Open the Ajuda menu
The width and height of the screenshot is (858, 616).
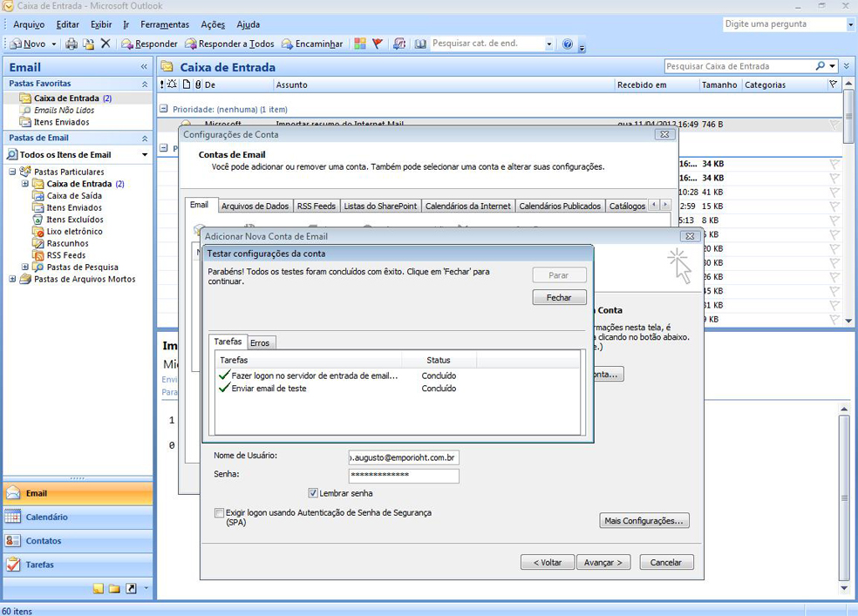[x=248, y=24]
